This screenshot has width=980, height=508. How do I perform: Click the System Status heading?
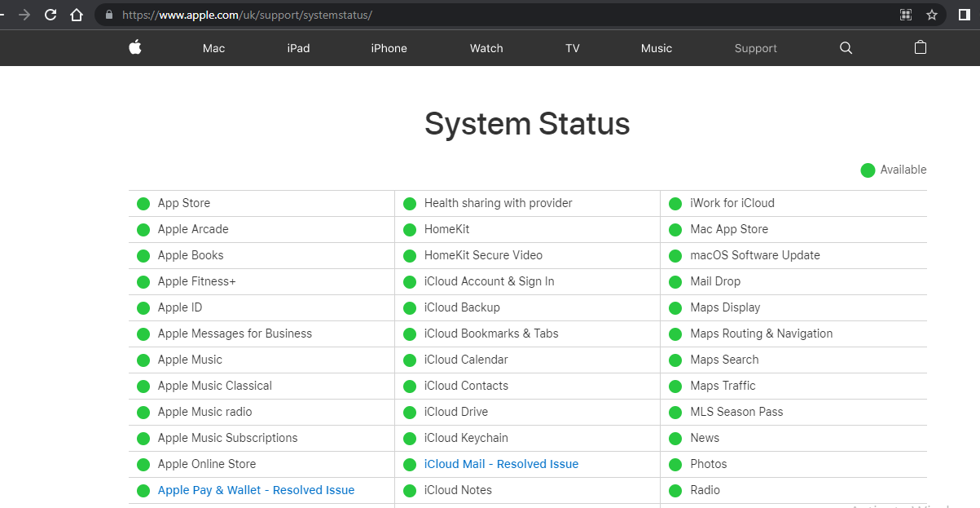[x=527, y=124]
